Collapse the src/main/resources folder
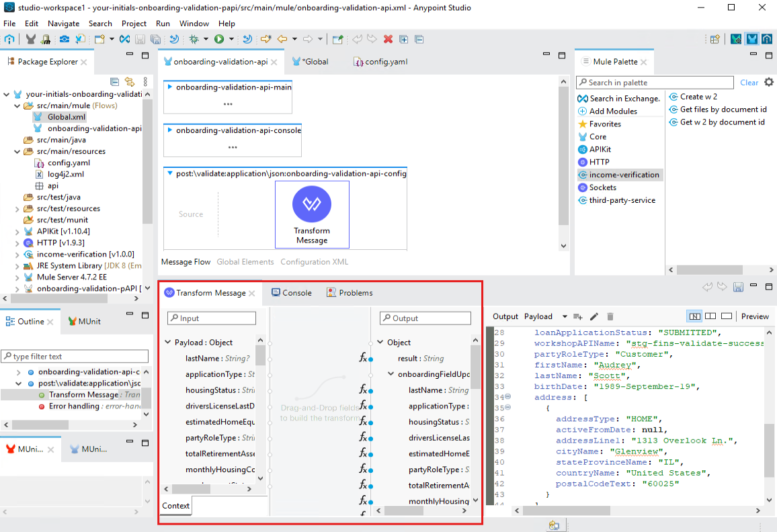This screenshot has width=777, height=532. tap(17, 152)
